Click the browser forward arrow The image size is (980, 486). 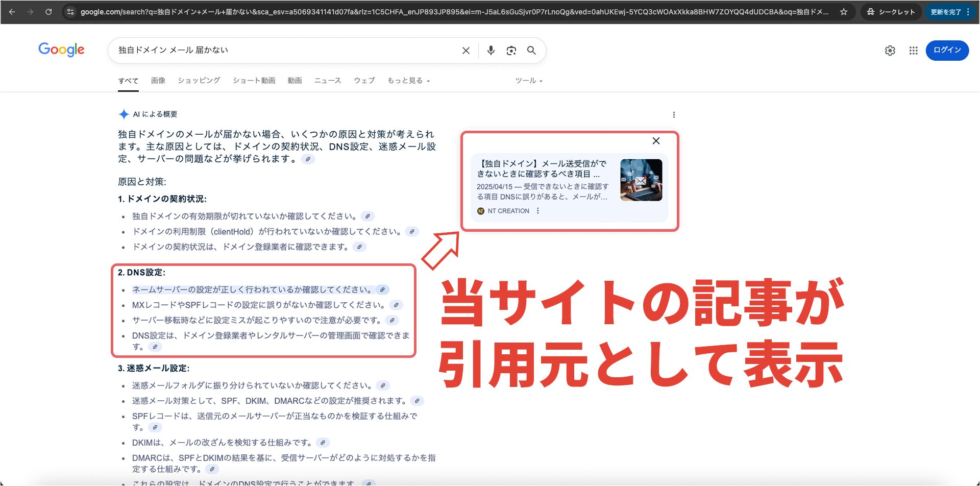point(30,12)
